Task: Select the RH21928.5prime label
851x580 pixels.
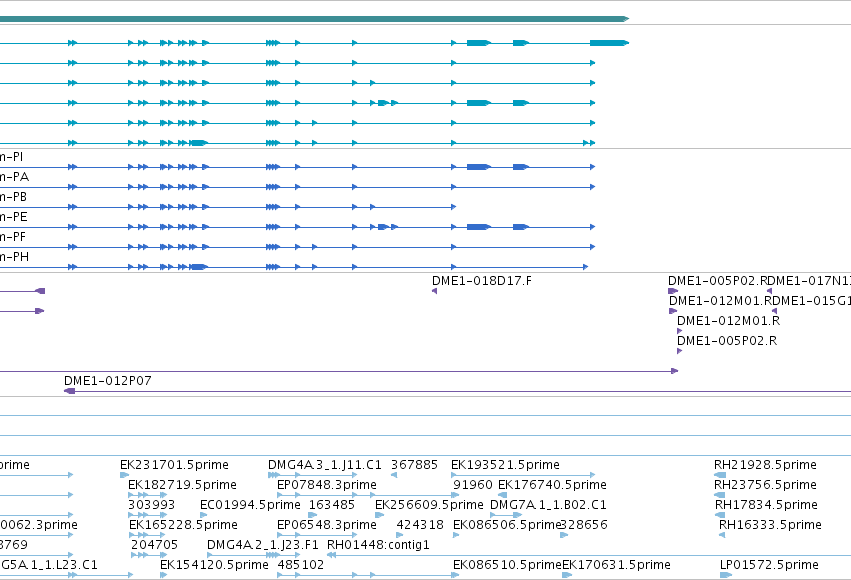Action: coord(765,465)
